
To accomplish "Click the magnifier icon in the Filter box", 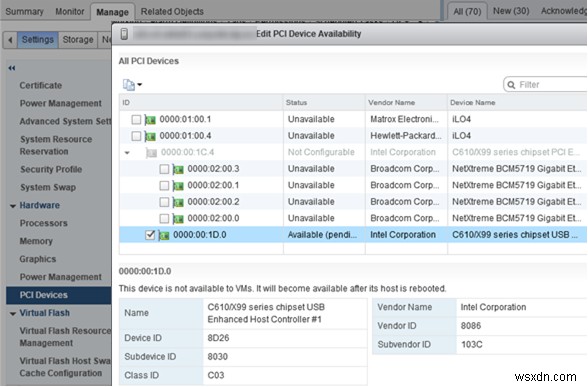I will pos(511,85).
